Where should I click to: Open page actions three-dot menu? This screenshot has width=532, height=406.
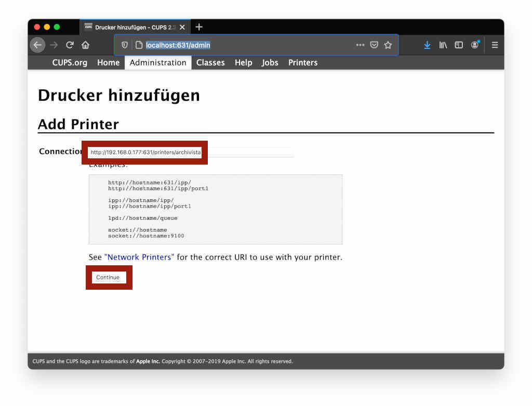pyautogui.click(x=360, y=45)
